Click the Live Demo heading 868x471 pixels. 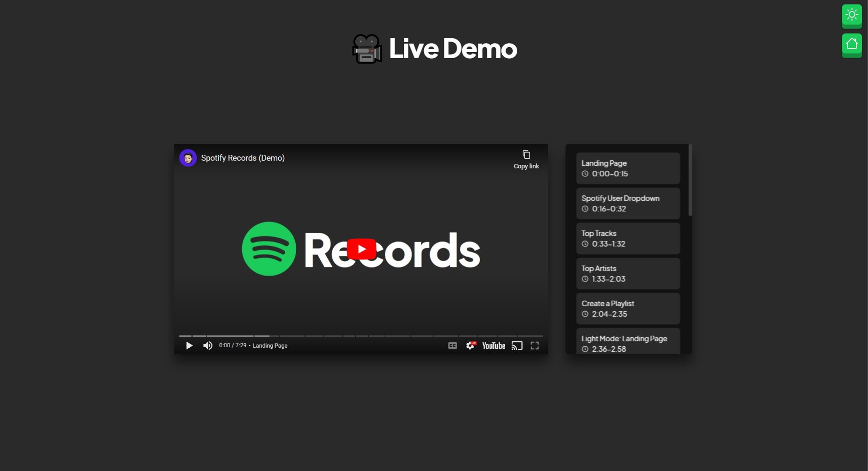453,49
